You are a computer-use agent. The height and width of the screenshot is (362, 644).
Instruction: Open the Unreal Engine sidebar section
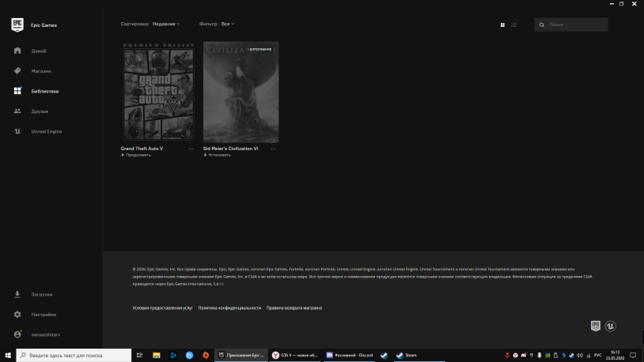[46, 131]
